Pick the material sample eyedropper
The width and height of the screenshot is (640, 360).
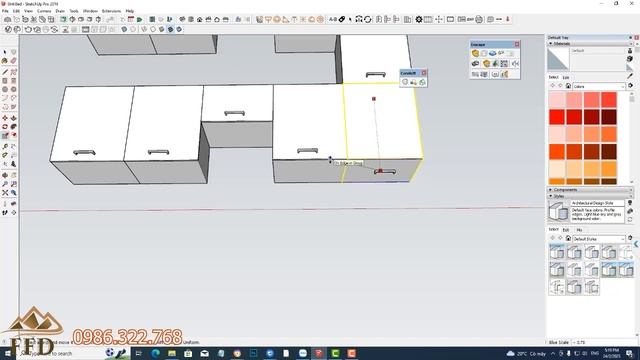[631, 76]
